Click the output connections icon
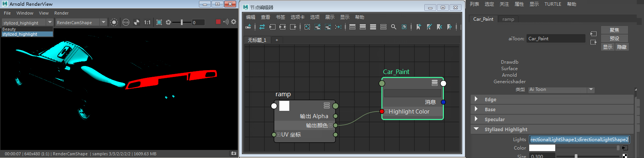This screenshot has width=644, height=158. click(x=293, y=27)
